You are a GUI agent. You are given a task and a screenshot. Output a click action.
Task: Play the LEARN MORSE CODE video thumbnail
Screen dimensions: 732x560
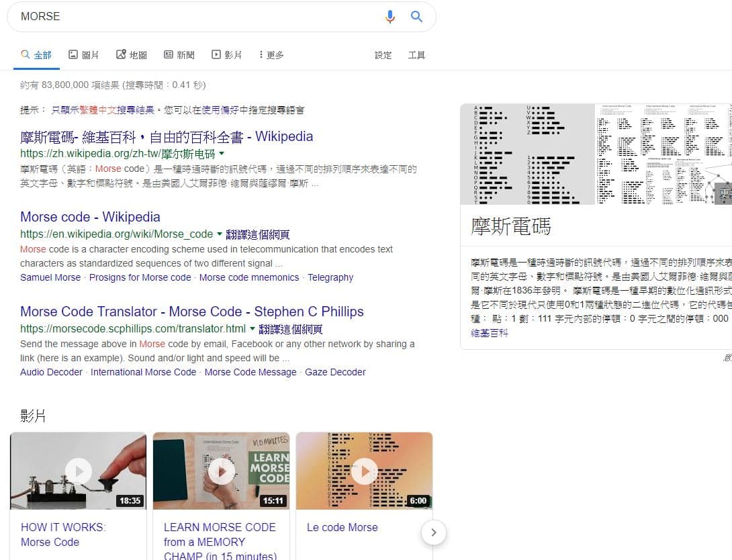[222, 471]
